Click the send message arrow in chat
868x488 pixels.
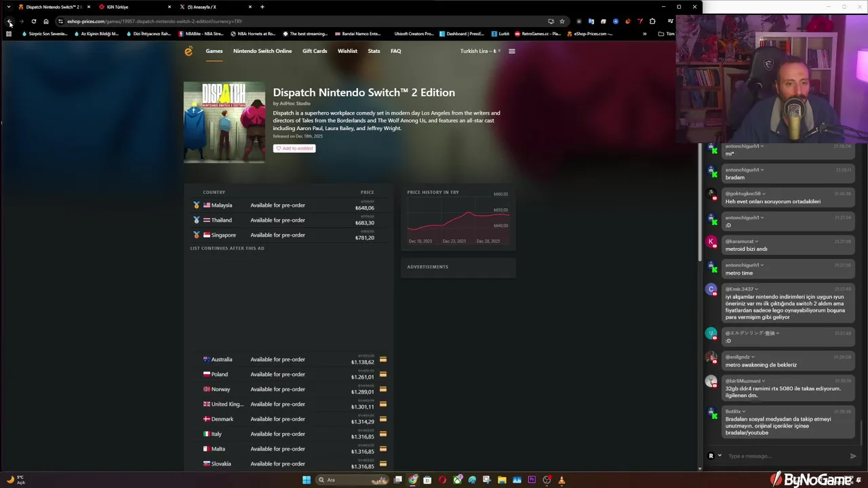[853, 456]
